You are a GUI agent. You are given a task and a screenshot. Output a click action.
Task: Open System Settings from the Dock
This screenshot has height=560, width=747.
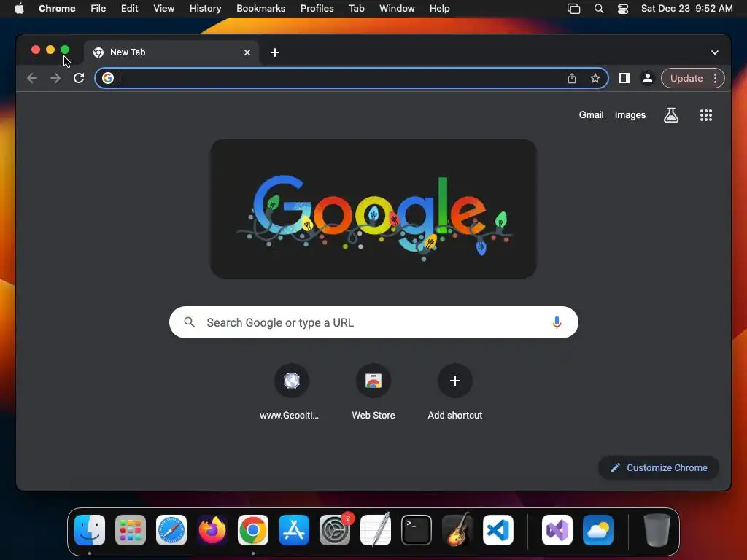point(335,530)
